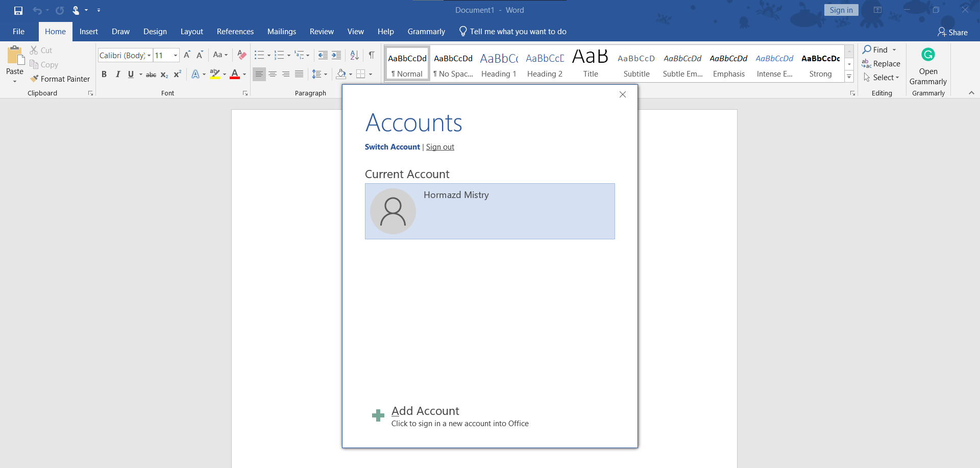Click the Share button

pos(952,32)
